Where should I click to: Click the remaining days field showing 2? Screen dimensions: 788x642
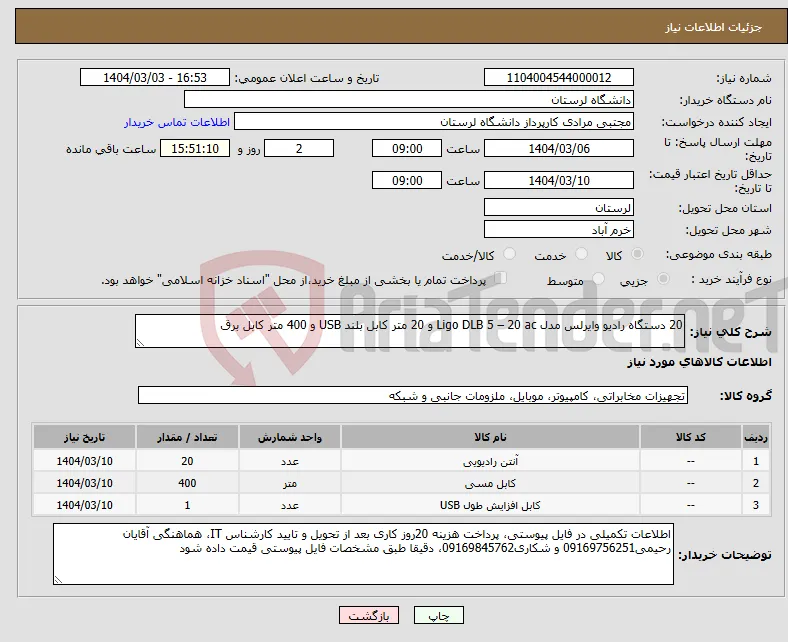(x=299, y=148)
